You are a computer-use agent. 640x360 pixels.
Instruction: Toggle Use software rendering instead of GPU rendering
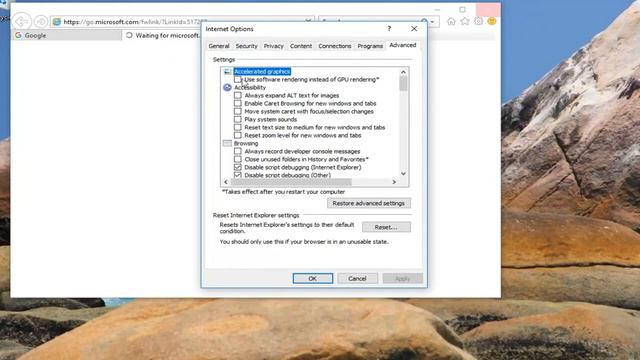(x=238, y=79)
